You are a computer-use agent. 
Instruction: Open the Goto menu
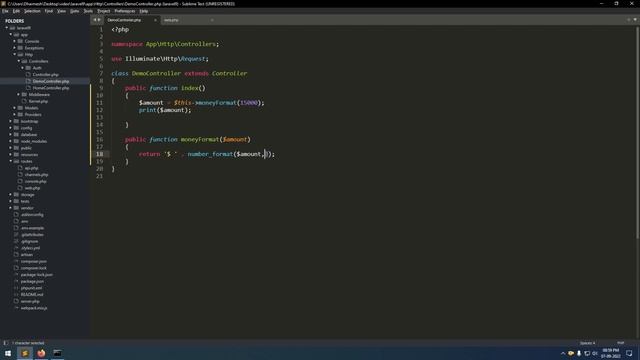coord(74,11)
